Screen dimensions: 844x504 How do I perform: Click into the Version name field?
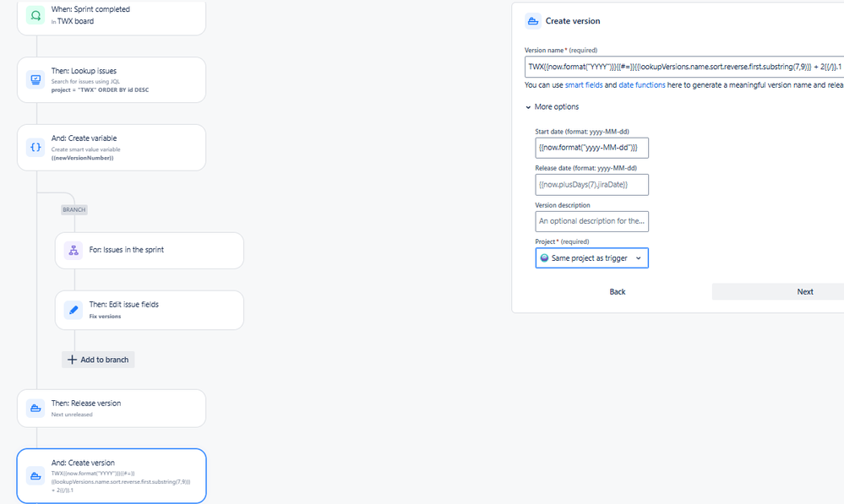[684, 68]
